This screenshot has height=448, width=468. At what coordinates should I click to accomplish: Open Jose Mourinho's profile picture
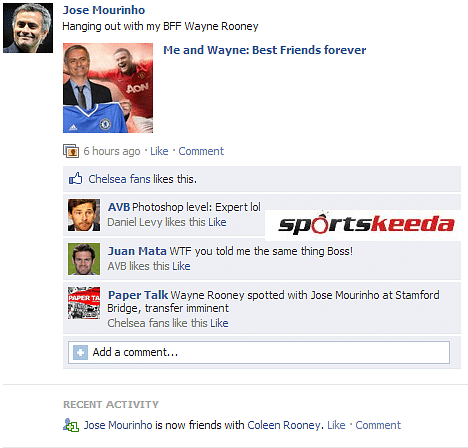[x=28, y=28]
